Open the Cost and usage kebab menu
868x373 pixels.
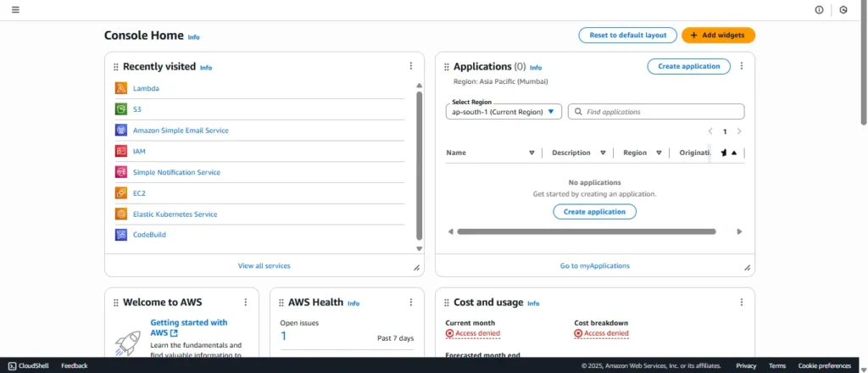pyautogui.click(x=742, y=302)
